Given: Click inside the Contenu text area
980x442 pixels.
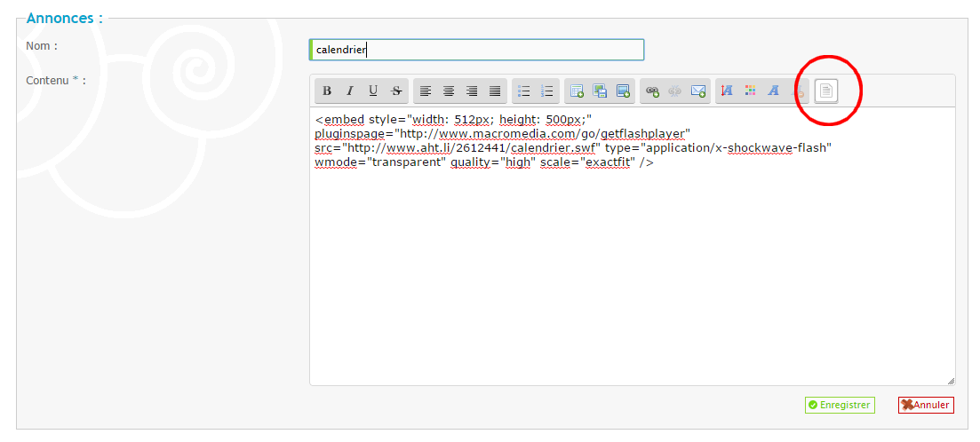Looking at the screenshot, I should 632,247.
